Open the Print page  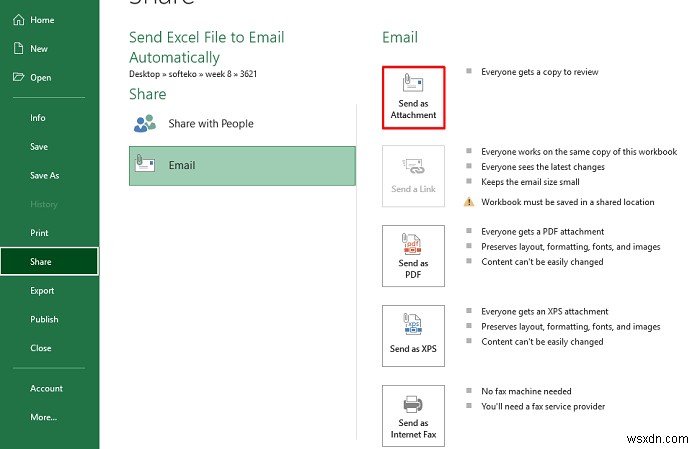[39, 233]
